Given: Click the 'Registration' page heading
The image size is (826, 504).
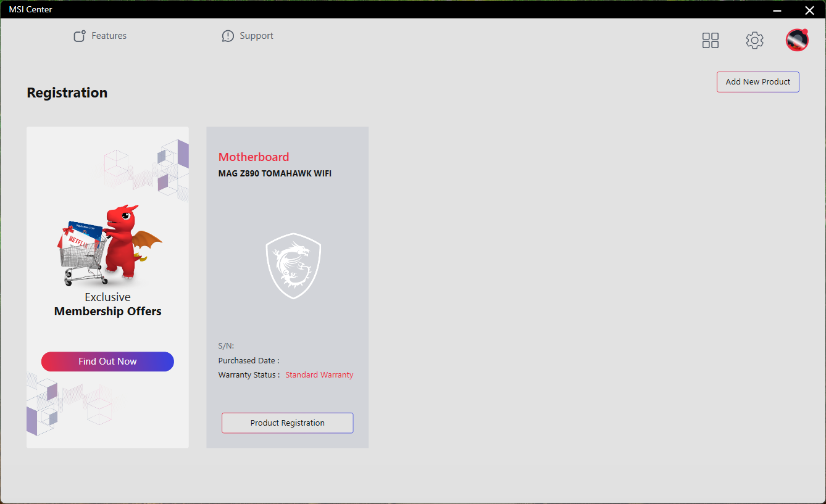Looking at the screenshot, I should [67, 93].
